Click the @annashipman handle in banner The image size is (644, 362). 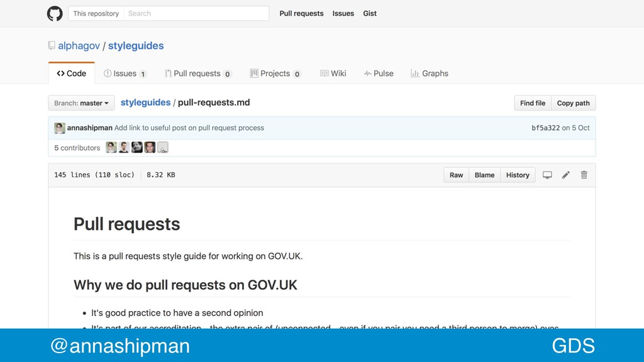coord(120,346)
